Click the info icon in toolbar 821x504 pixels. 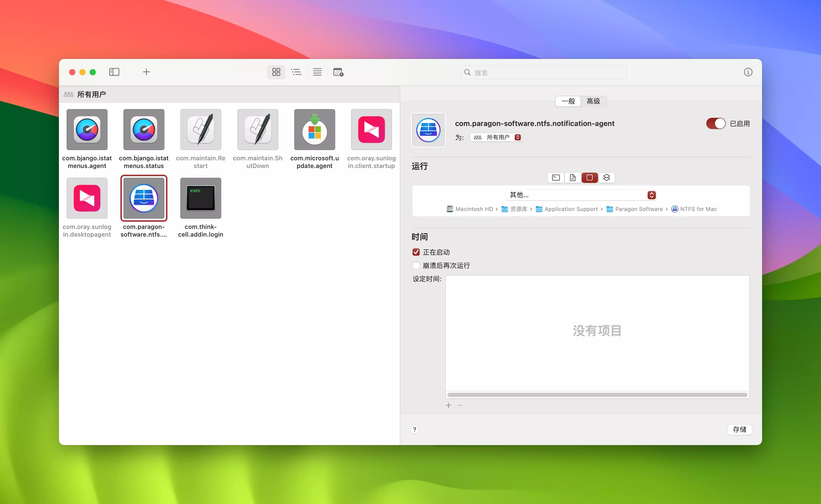coord(748,72)
